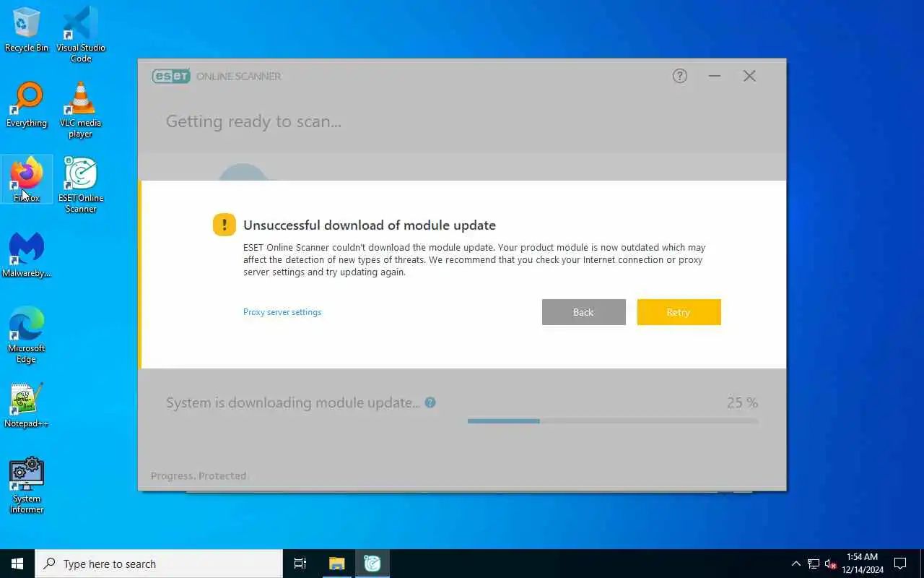Open Task View on the taskbar

[300, 564]
